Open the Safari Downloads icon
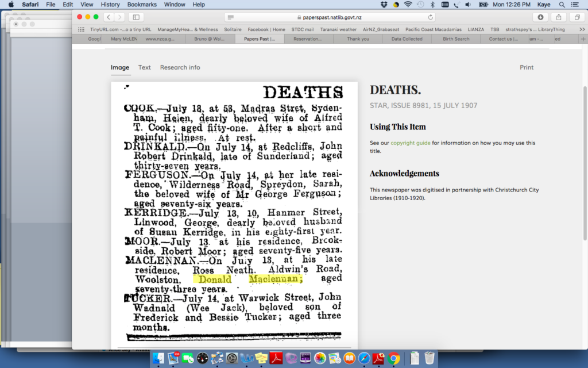 pos(540,17)
